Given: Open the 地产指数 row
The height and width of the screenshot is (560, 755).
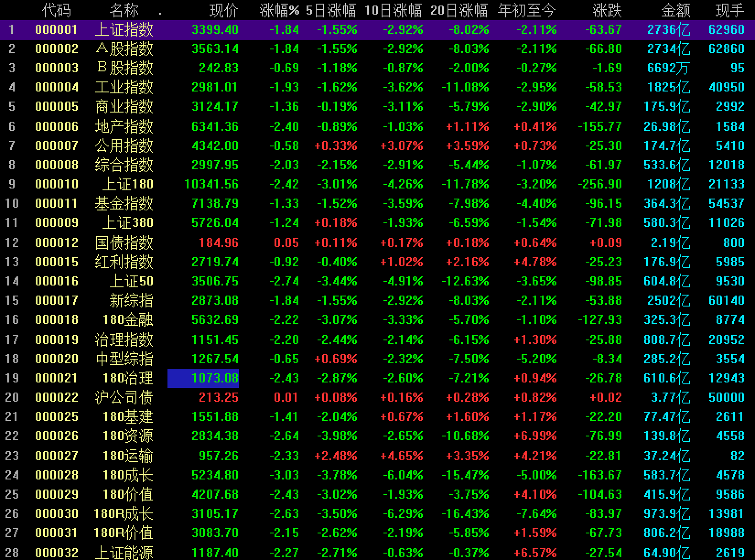Looking at the screenshot, I should click(124, 126).
